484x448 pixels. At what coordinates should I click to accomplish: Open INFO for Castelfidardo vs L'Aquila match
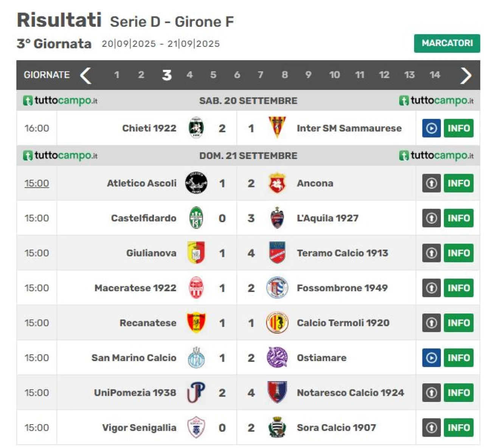click(x=458, y=218)
